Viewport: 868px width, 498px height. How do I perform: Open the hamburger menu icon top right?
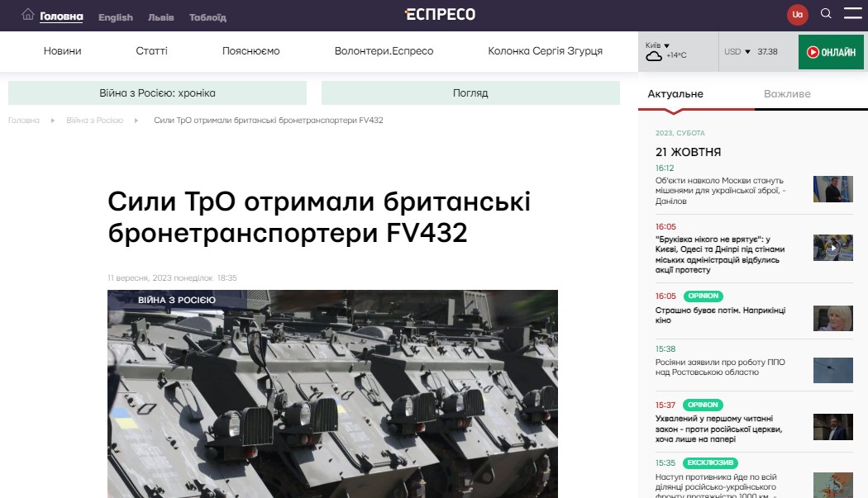[x=853, y=14]
